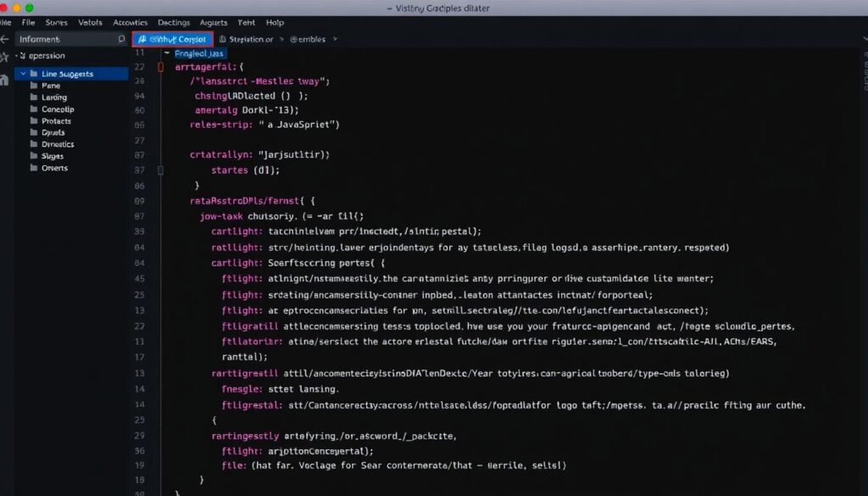Click the home icon in the activity bar
This screenshot has width=868, height=496.
click(4, 81)
